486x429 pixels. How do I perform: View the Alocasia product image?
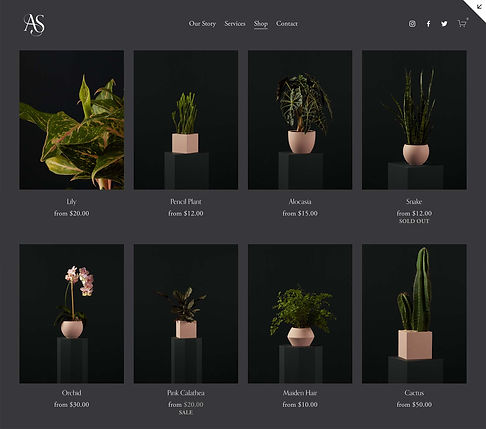pos(300,120)
